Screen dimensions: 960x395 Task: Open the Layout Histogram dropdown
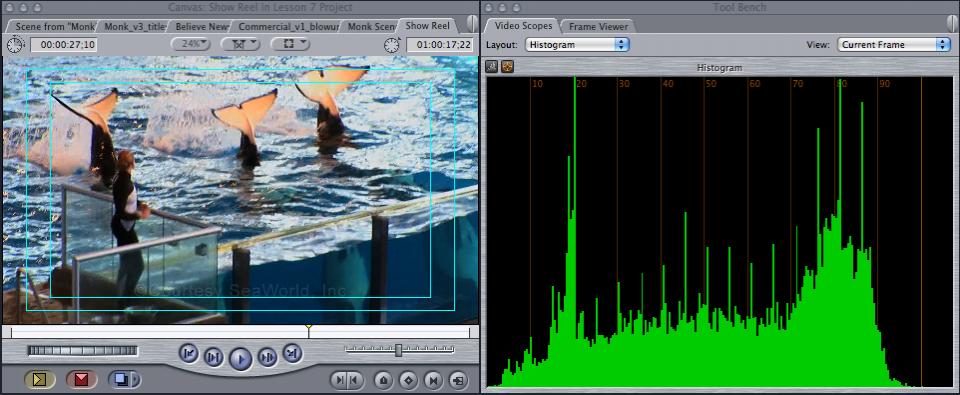point(577,45)
